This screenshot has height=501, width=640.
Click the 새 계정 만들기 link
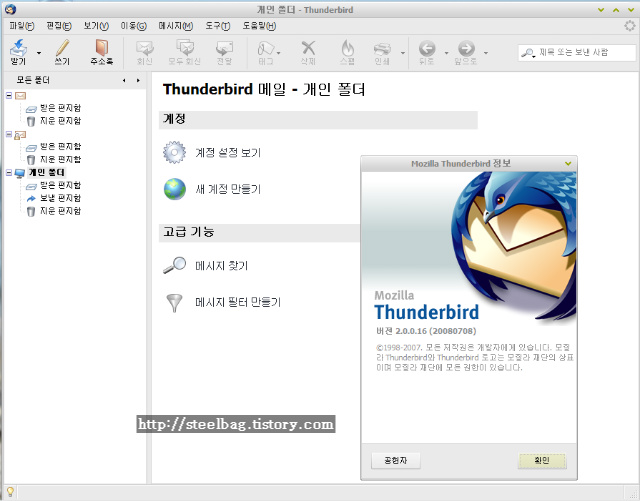(228, 189)
